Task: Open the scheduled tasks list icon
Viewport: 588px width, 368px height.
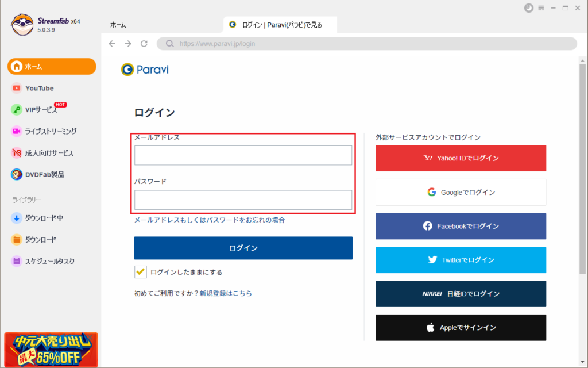Action: point(17,261)
